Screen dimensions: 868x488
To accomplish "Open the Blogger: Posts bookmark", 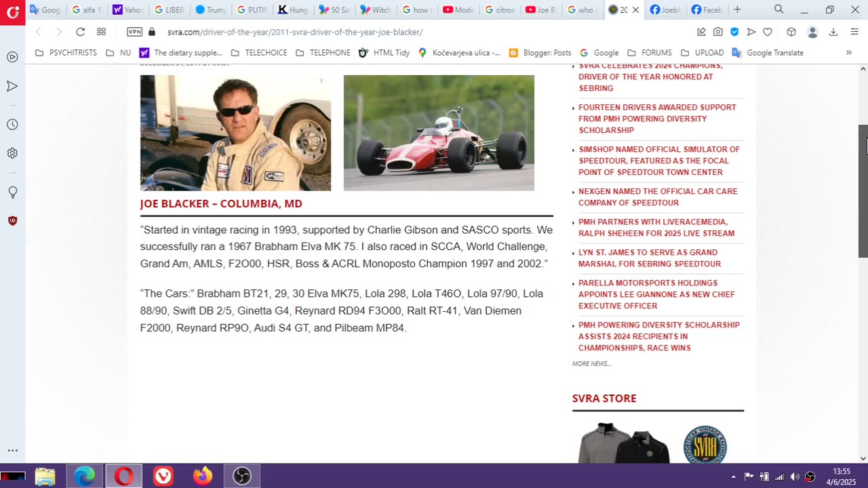I will click(x=540, y=52).
